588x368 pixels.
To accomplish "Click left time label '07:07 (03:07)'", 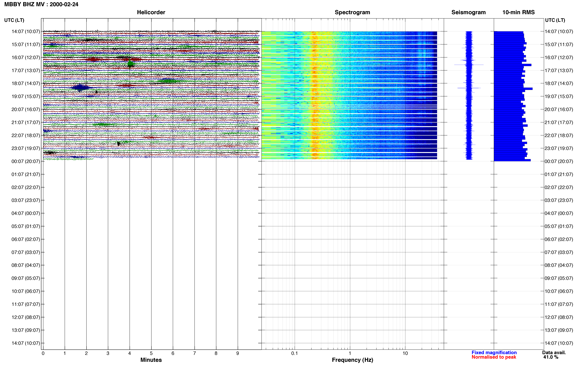I will point(26,252).
